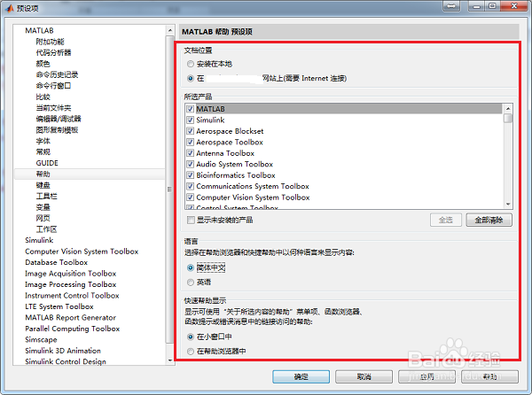This screenshot has width=532, height=395.
Task: Open 键盘 preferences item
Action: point(43,185)
